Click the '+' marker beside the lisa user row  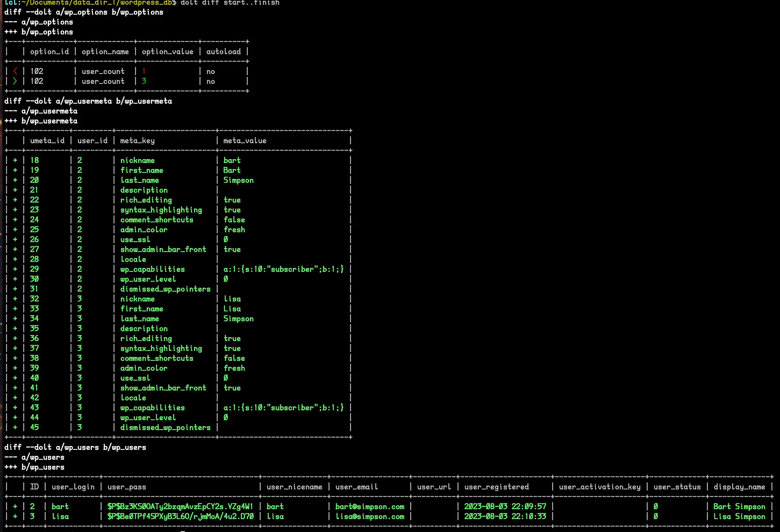point(15,517)
